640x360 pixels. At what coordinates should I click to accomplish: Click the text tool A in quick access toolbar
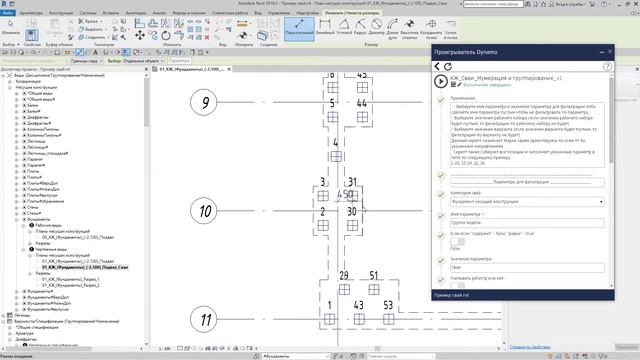point(96,52)
